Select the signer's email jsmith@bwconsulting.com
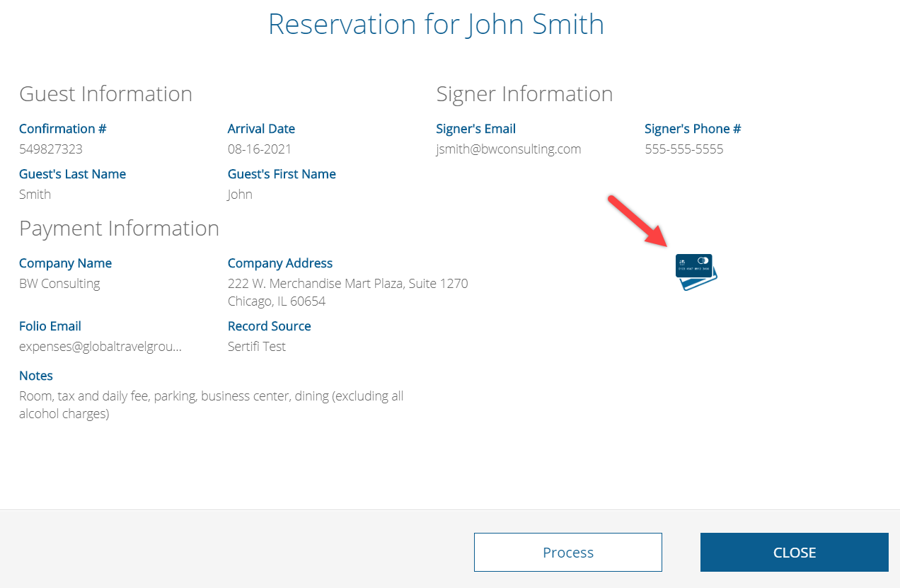The width and height of the screenshot is (900, 588). pyautogui.click(x=509, y=149)
